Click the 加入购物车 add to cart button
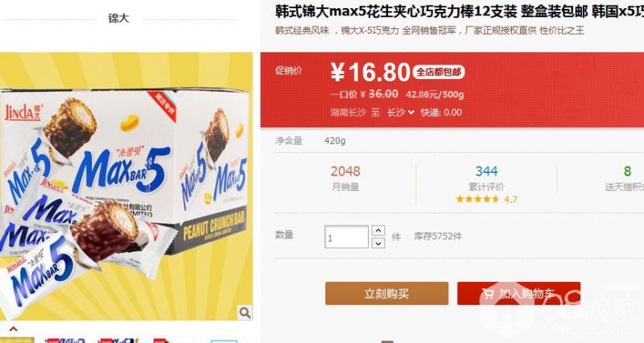Viewport: 644px width, 343px height. [518, 293]
